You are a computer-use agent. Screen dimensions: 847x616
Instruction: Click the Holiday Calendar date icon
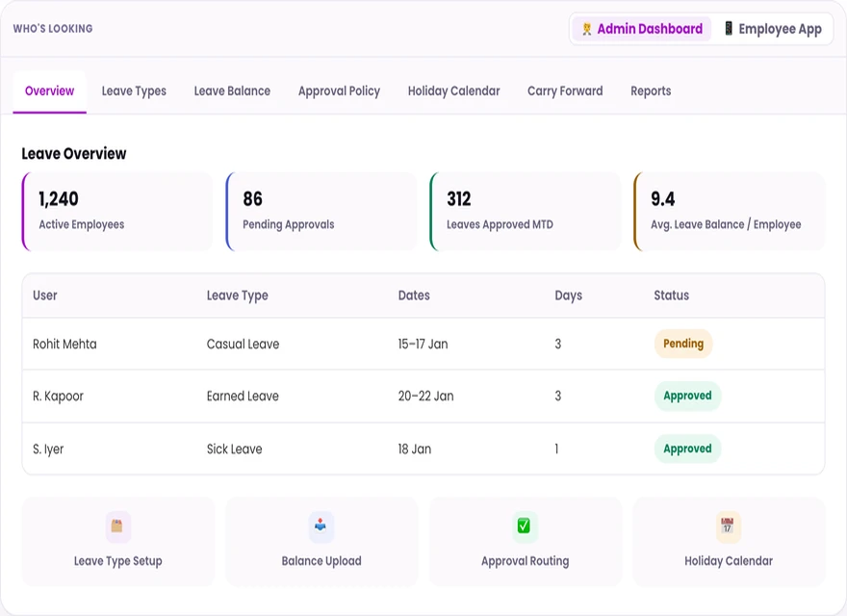pos(728,526)
